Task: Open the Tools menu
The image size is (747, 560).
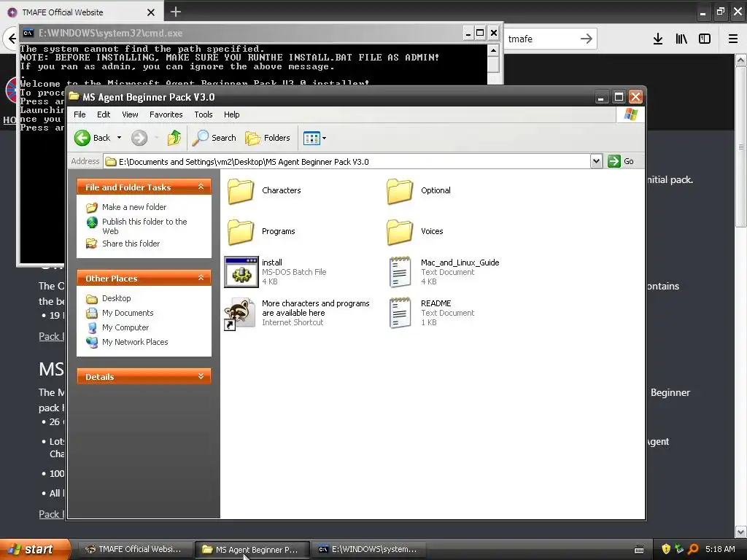Action: [x=204, y=114]
